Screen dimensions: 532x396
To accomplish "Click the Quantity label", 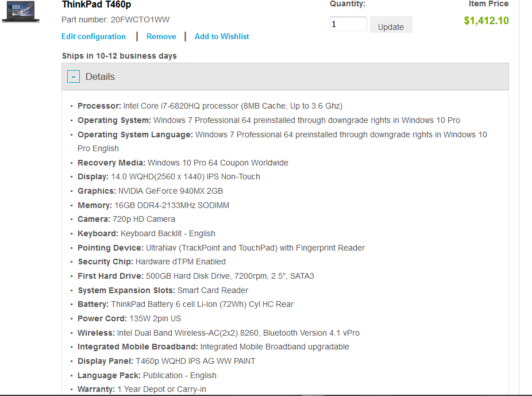I will (x=348, y=4).
